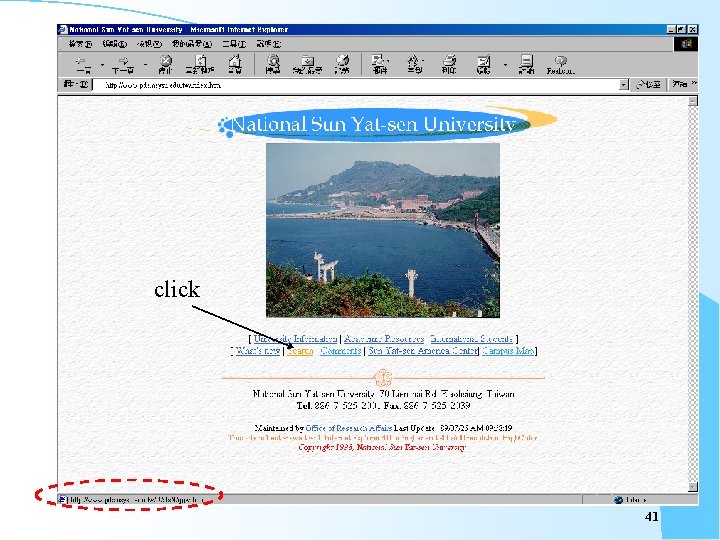
Task: Open the Edit button dropdown arrow
Action: click(x=505, y=65)
